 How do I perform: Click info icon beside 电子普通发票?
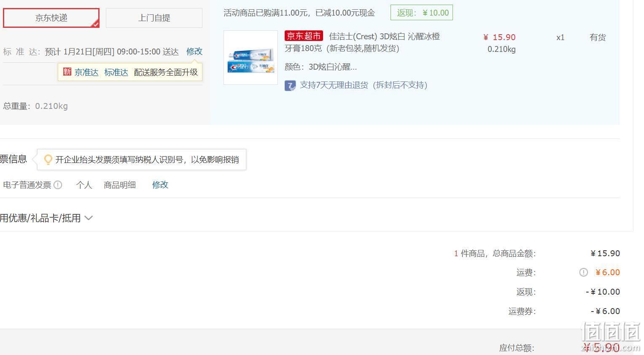(58, 185)
